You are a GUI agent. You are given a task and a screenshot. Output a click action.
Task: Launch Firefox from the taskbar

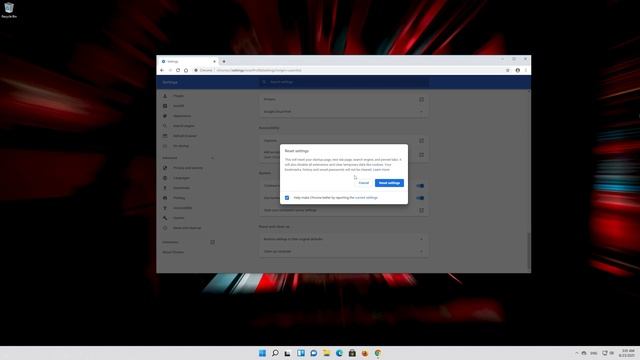pos(365,353)
